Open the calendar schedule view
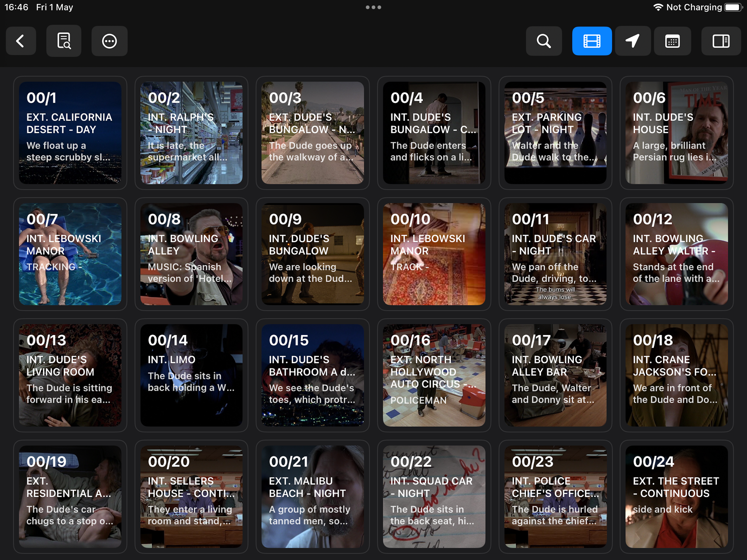 (x=672, y=41)
